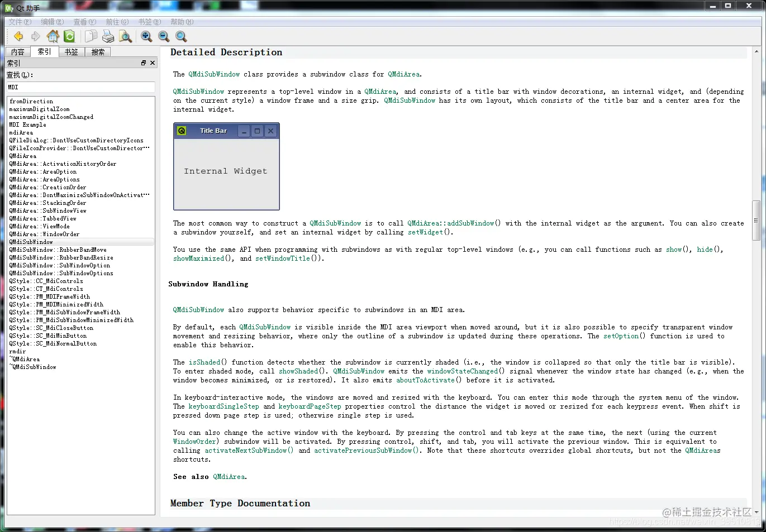Switch to the 内容 tab
Screen dimensions: 766x532
click(18, 52)
